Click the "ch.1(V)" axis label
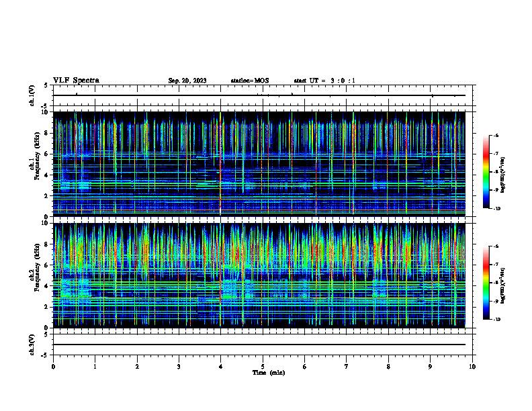Image resolution: width=532 pixels, height=411 pixels. [32, 95]
